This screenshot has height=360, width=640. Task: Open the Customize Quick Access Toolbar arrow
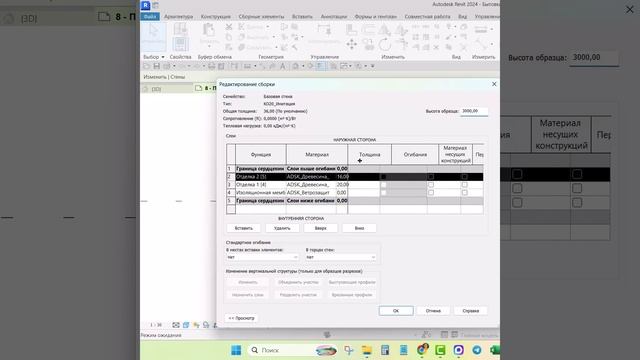[x=373, y=66]
